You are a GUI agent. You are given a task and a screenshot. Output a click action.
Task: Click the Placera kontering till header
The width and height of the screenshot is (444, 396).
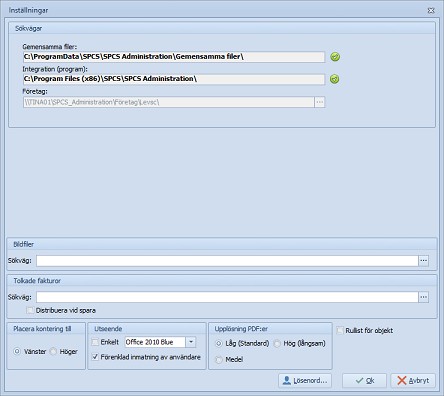pyautogui.click(x=46, y=329)
